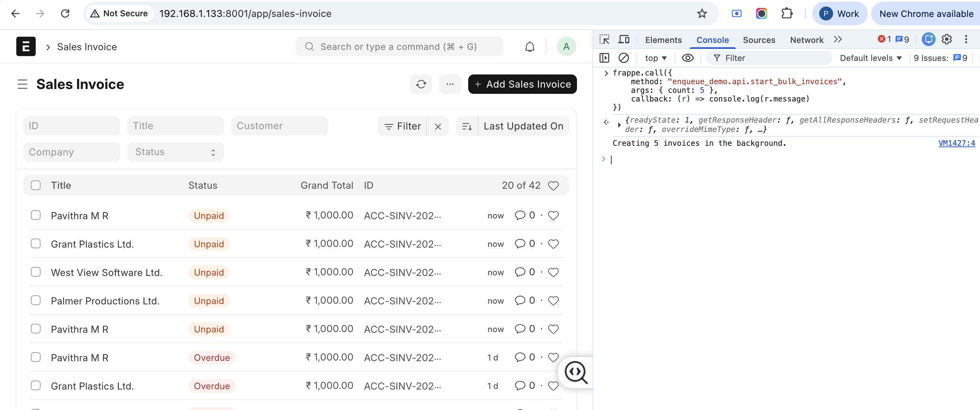
Task: Clear the console with the ban icon
Action: pos(623,58)
